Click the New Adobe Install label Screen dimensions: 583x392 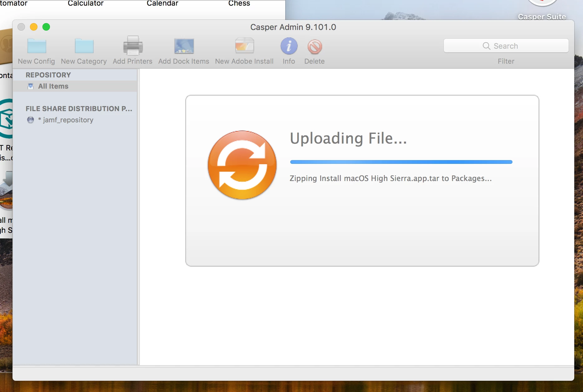(x=244, y=61)
